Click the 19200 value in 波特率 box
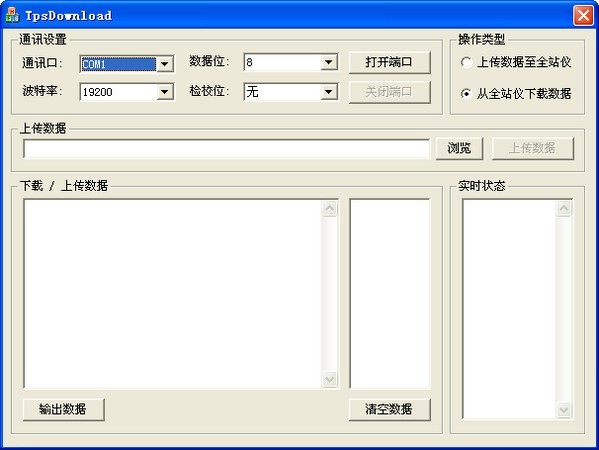The width and height of the screenshot is (599, 450). click(x=97, y=92)
